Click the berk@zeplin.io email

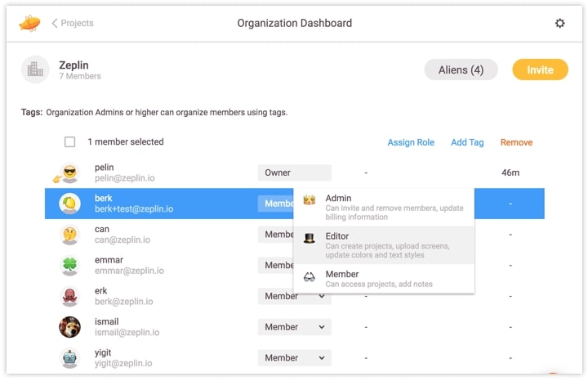[x=124, y=302]
